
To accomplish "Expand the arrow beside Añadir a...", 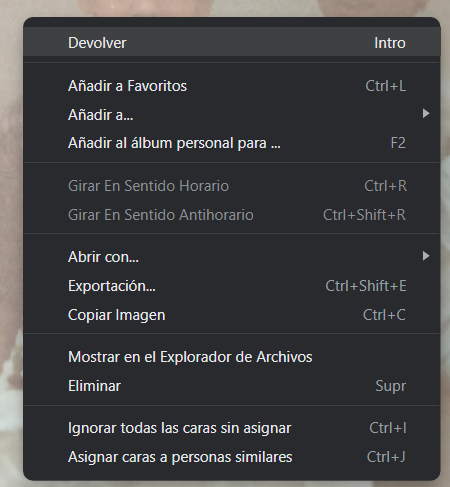I will tap(426, 114).
